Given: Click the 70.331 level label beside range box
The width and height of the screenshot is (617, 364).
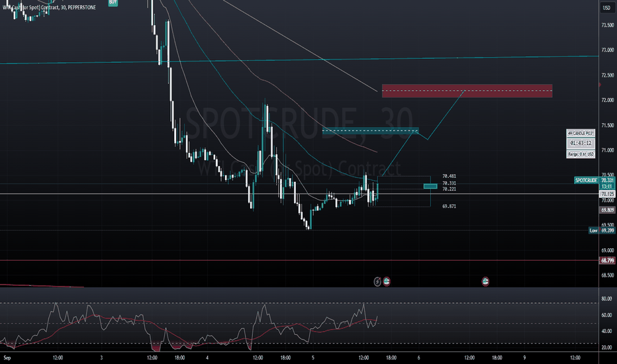Looking at the screenshot, I should (x=449, y=183).
